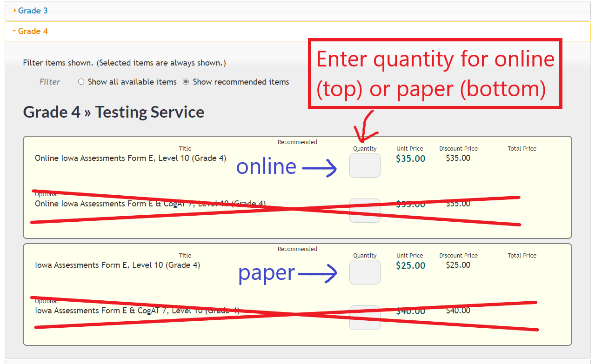
Task: Activate quantity field in the $40.00 CogAT 7 row
Action: click(x=365, y=318)
